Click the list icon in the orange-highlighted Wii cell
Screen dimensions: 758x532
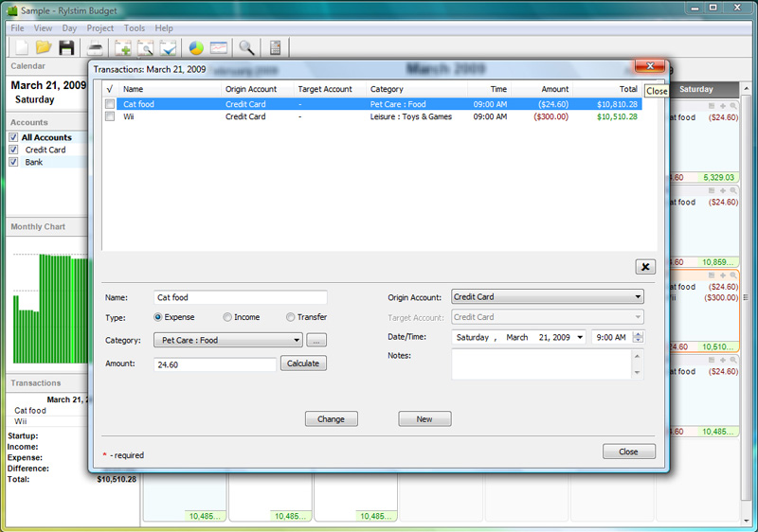coord(712,275)
